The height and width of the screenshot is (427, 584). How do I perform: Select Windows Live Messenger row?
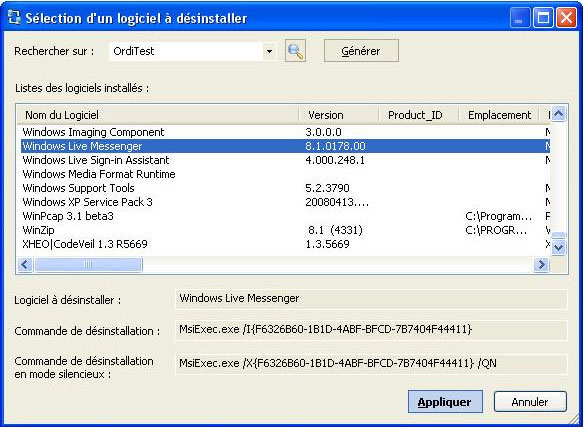click(285, 146)
